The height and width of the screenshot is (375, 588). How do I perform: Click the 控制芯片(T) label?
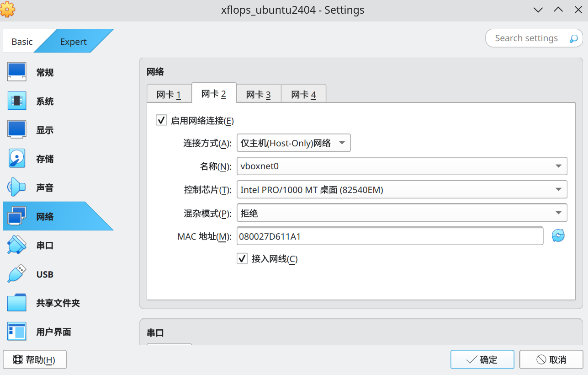[207, 190]
